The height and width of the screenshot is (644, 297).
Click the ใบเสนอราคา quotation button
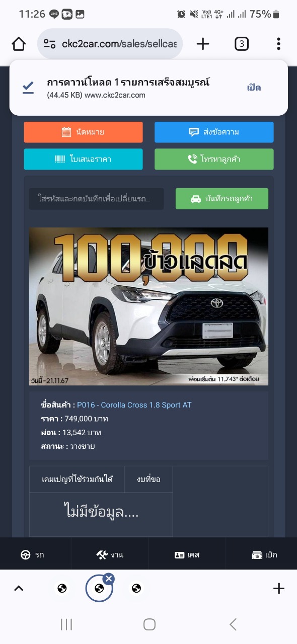[x=84, y=159]
